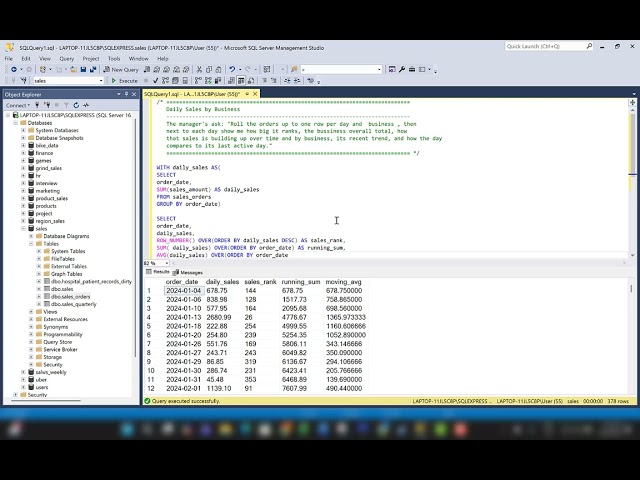Collapse the Databases folder node
640x480 pixels.
tap(16, 123)
